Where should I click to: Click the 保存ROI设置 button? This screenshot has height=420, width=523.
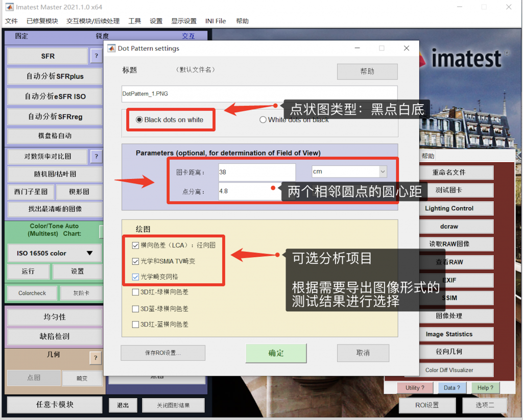tap(163, 353)
